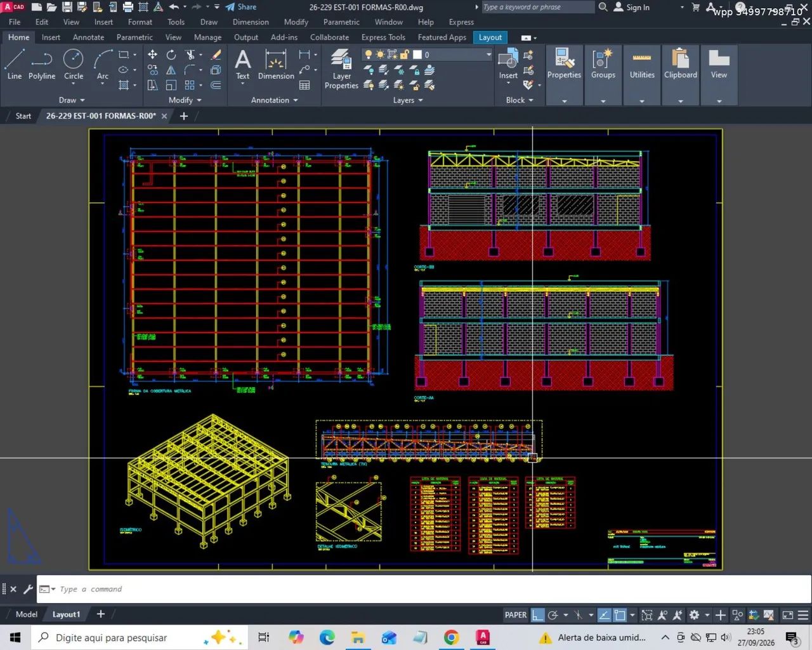This screenshot has width=812, height=650.
Task: Toggle PAPER space status button
Action: pyautogui.click(x=515, y=614)
